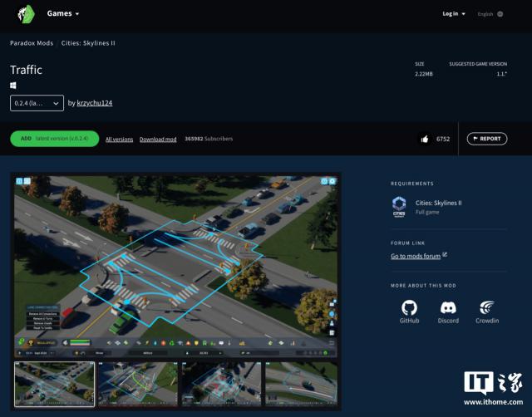Click the Download mod link
The height and width of the screenshot is (417, 532).
click(158, 140)
